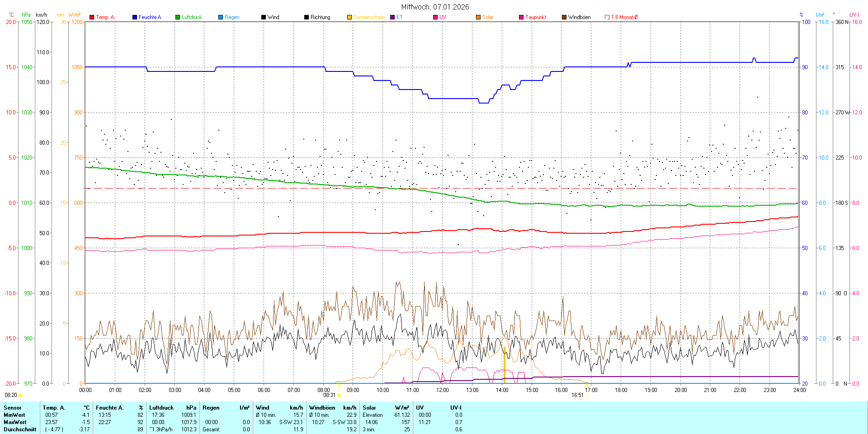
Task: Click the black Wind legend square
Action: tap(264, 17)
